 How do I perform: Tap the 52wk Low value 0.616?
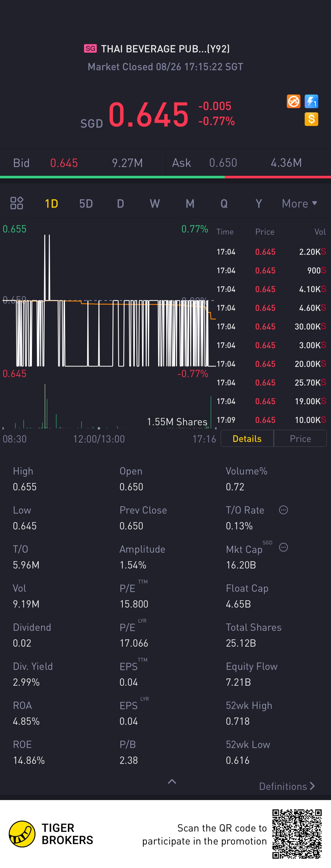click(x=238, y=760)
